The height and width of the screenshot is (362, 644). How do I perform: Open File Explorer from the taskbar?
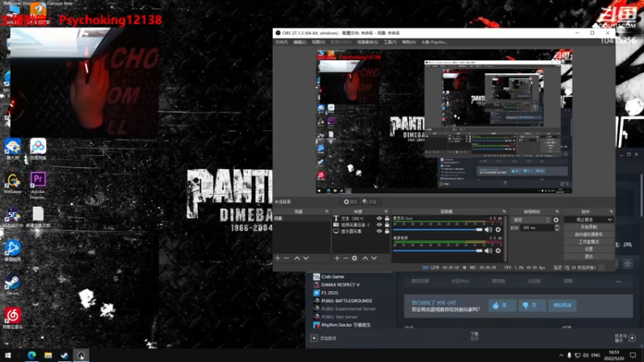click(48, 356)
